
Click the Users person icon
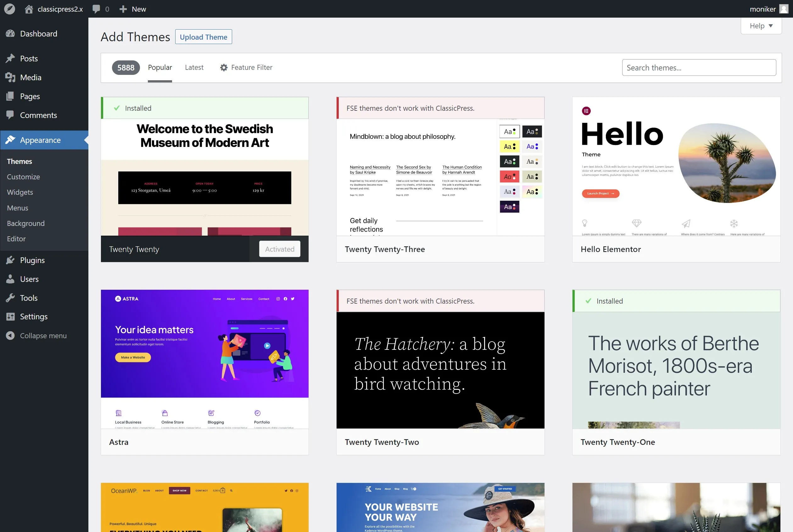pos(10,279)
